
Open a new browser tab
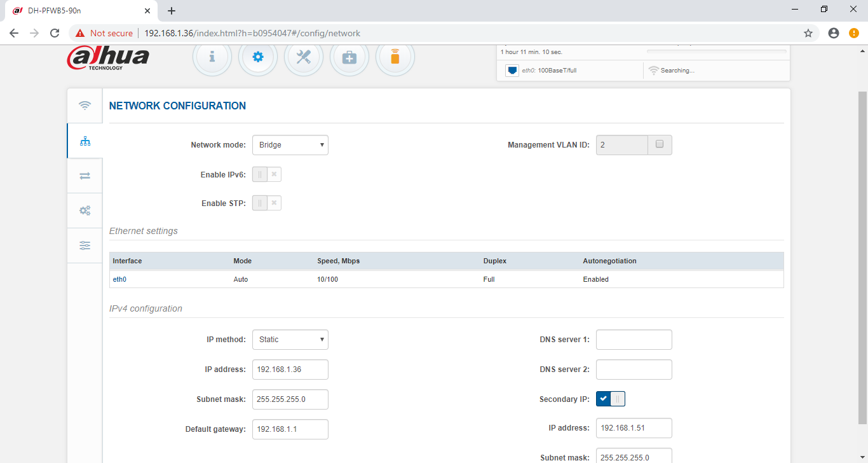[x=172, y=11]
